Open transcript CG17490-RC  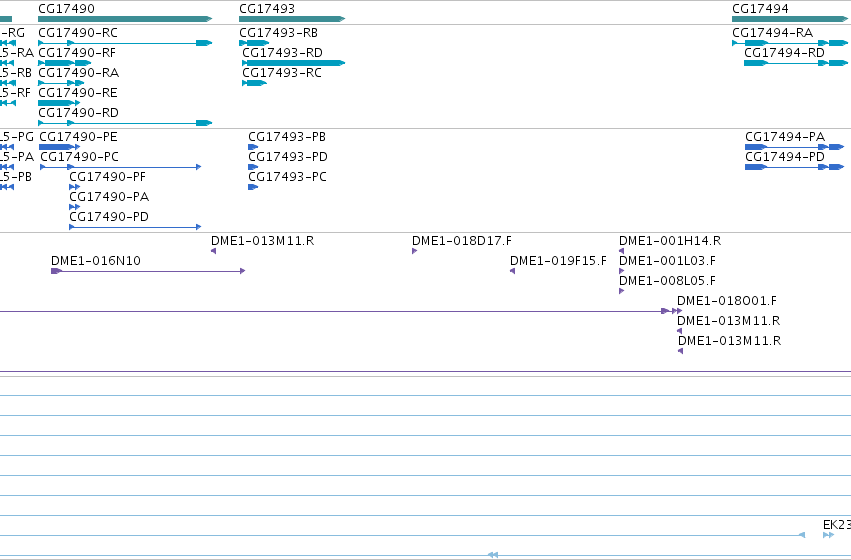78,33
